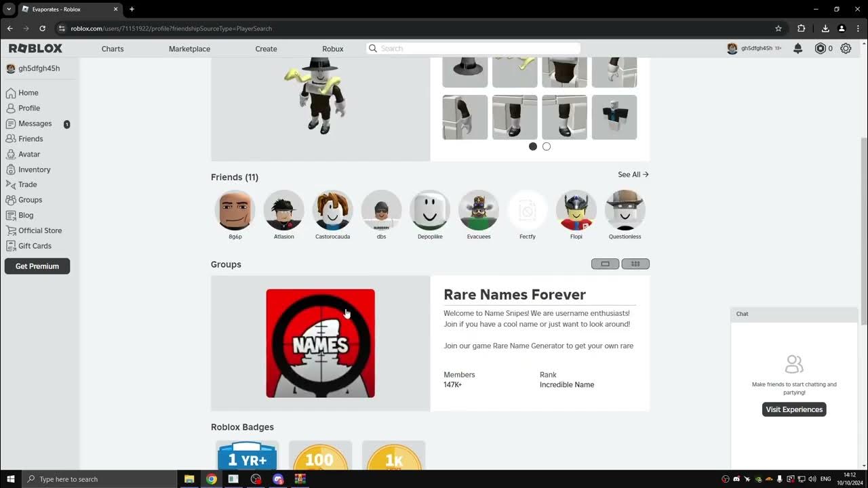Open friend Atlasion avatar

click(283, 210)
